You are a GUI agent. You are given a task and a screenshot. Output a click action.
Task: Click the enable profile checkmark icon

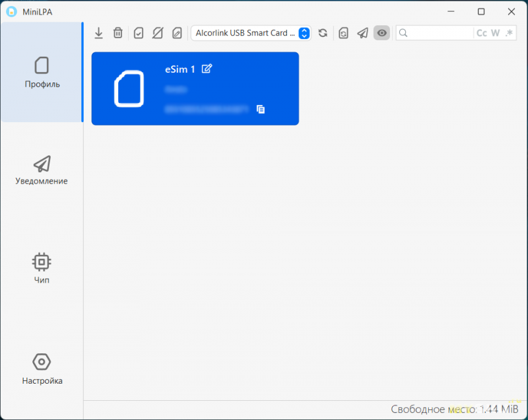point(138,33)
